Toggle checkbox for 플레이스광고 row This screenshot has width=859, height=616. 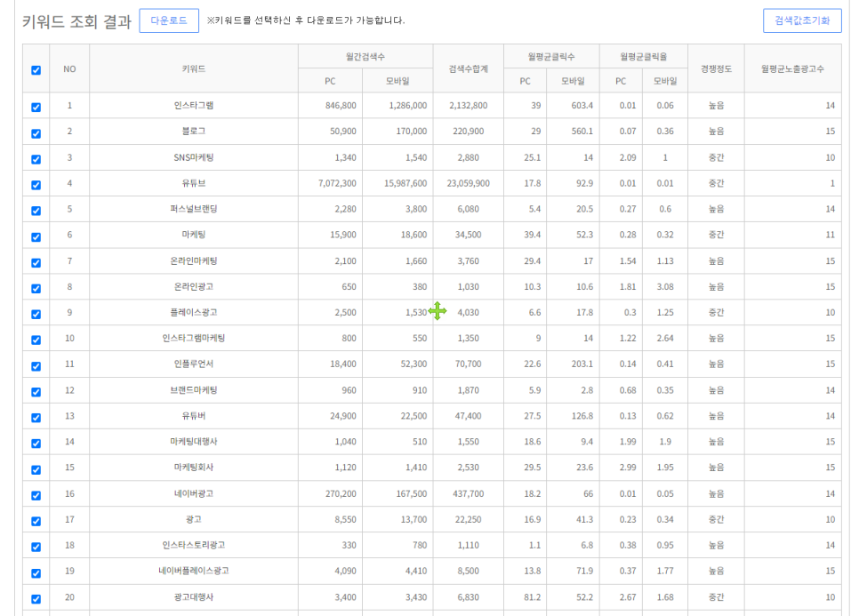36,315
